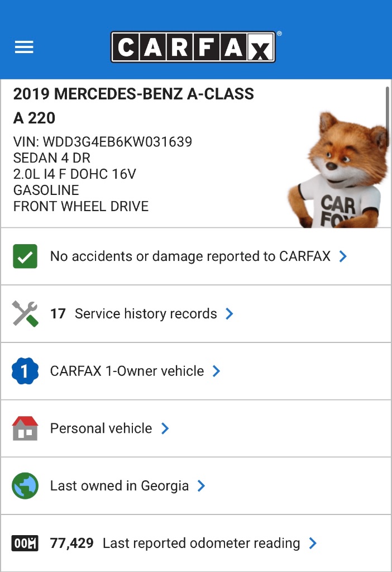The width and height of the screenshot is (392, 572).
Task: Tap the wrench and screwdriver service icon
Action: click(25, 314)
